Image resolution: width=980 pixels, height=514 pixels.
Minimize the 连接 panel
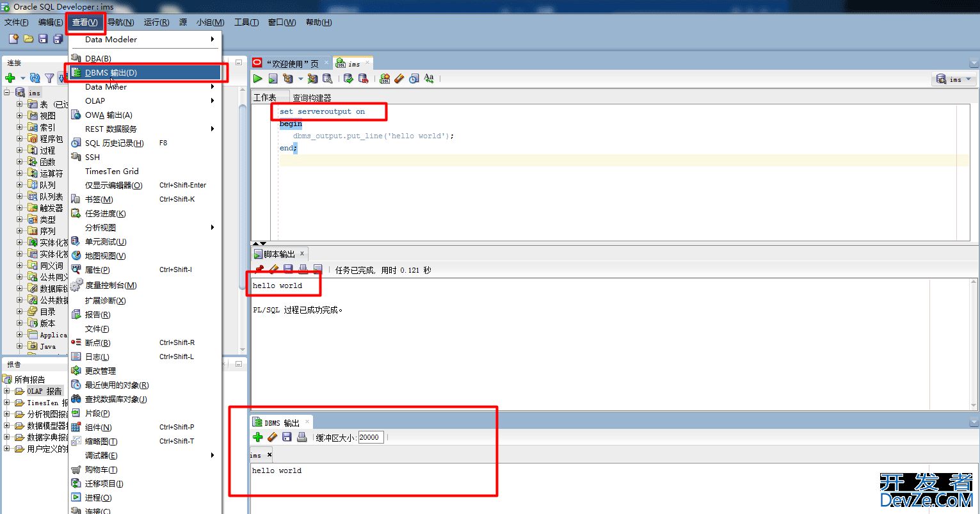point(239,63)
